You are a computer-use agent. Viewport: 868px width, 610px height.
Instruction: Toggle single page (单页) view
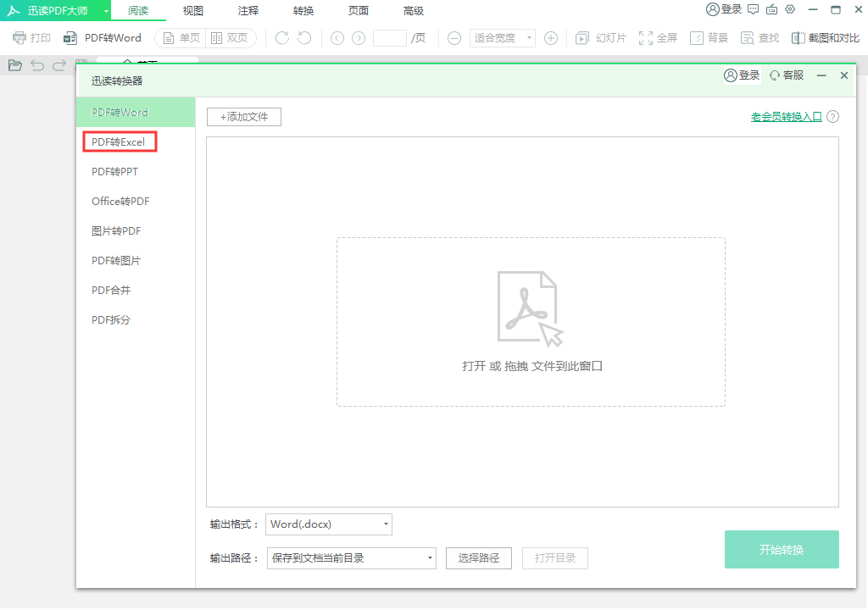click(179, 37)
